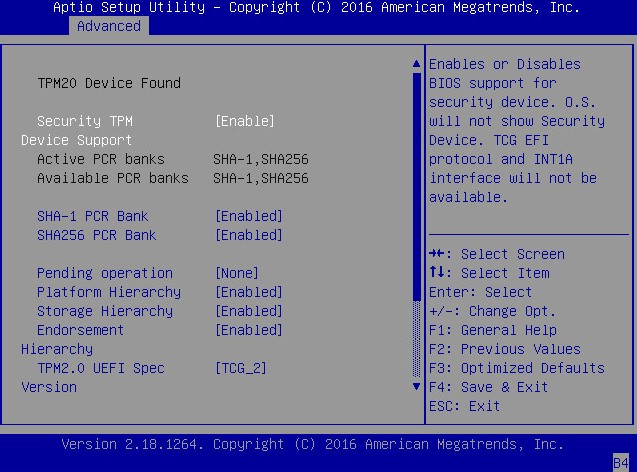This screenshot has height=472, width=637.
Task: Click the up-down arrows Select Item icon
Action: (x=437, y=272)
